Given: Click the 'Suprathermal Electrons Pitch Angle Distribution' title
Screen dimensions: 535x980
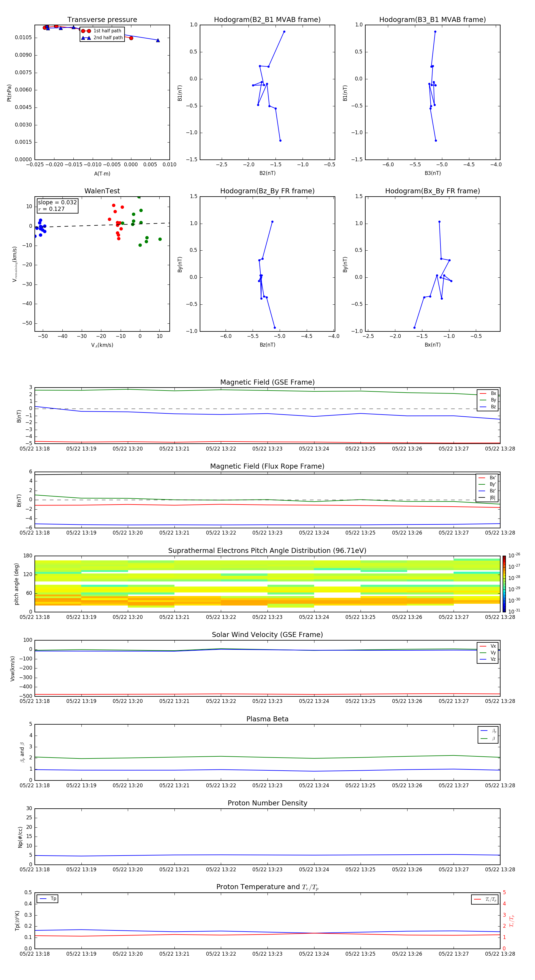Looking at the screenshot, I should click(x=267, y=551).
